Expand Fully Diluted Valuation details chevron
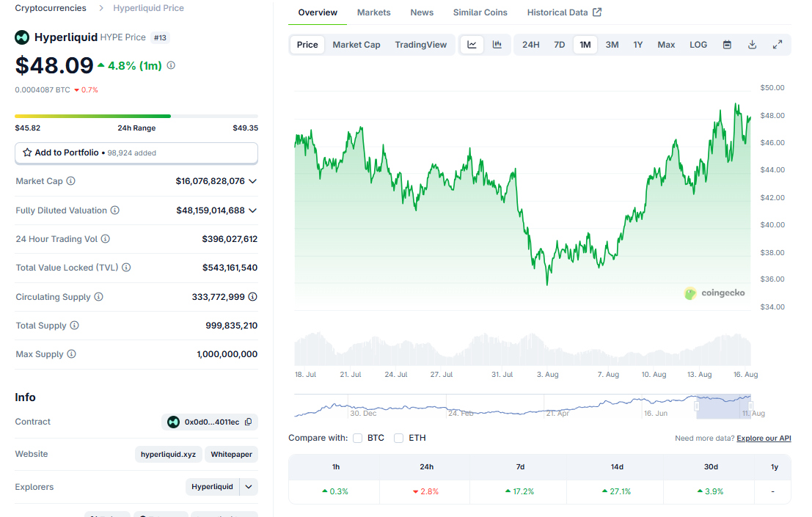The width and height of the screenshot is (812, 517). (x=253, y=210)
